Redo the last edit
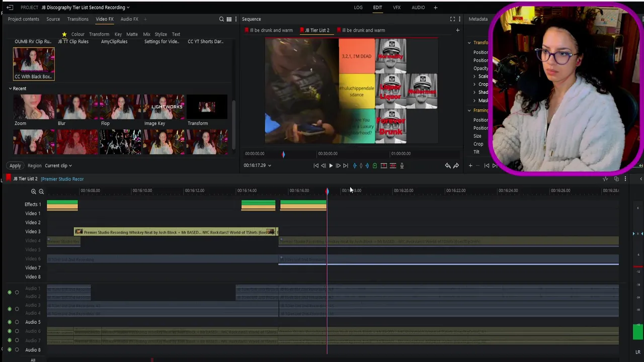 pyautogui.click(x=456, y=165)
